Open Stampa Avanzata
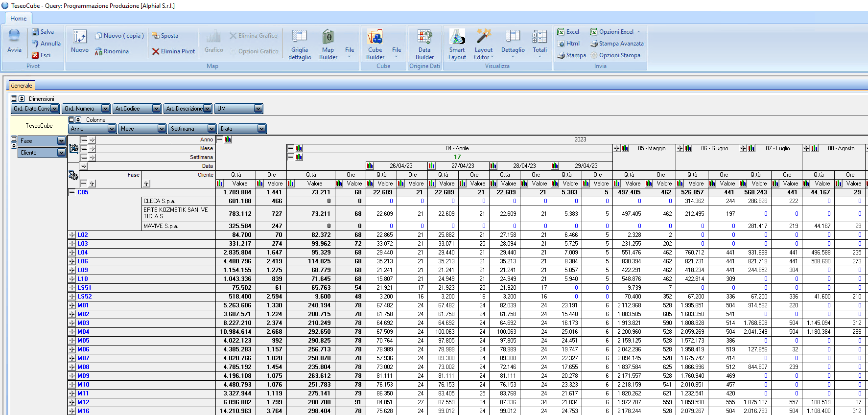868x415 pixels. pos(617,44)
